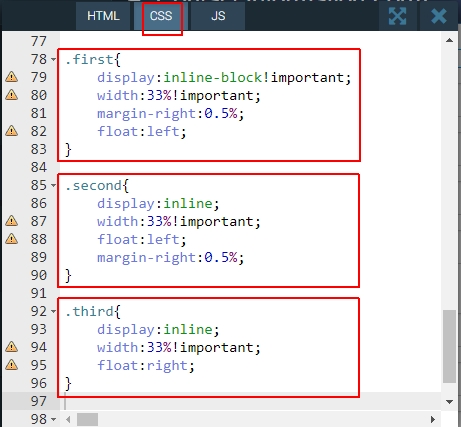The height and width of the screenshot is (427, 461).
Task: Click warning icon on line 94
Action: 12,347
